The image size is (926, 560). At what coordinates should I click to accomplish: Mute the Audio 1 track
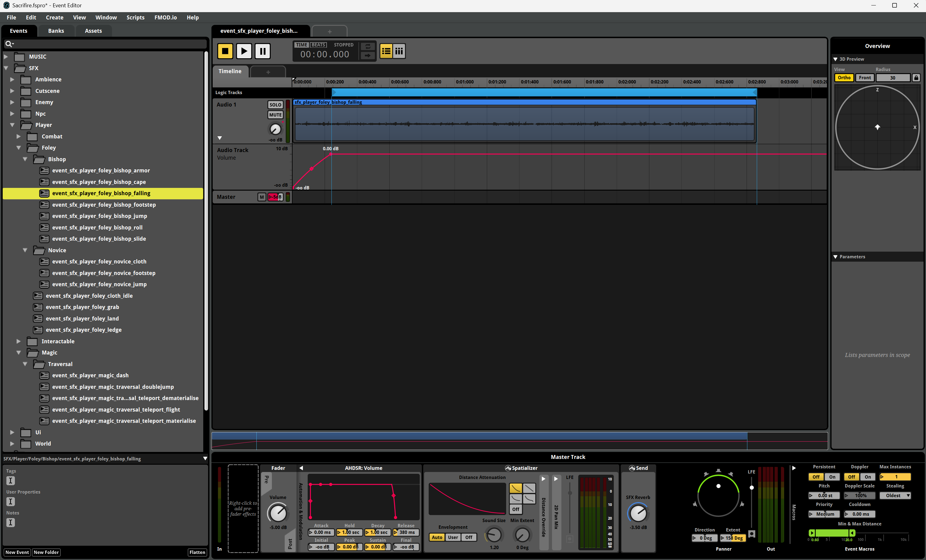[275, 115]
